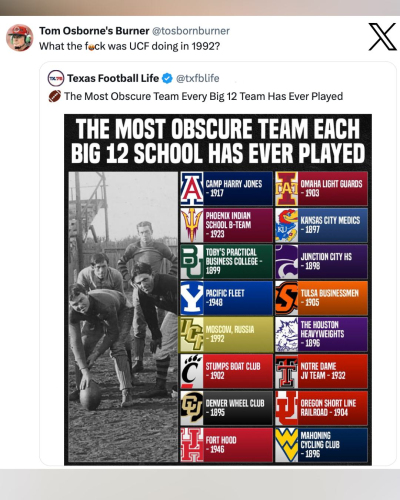Click the Arizona Wildcats logo
The width and height of the screenshot is (400, 500).
pyautogui.click(x=192, y=189)
